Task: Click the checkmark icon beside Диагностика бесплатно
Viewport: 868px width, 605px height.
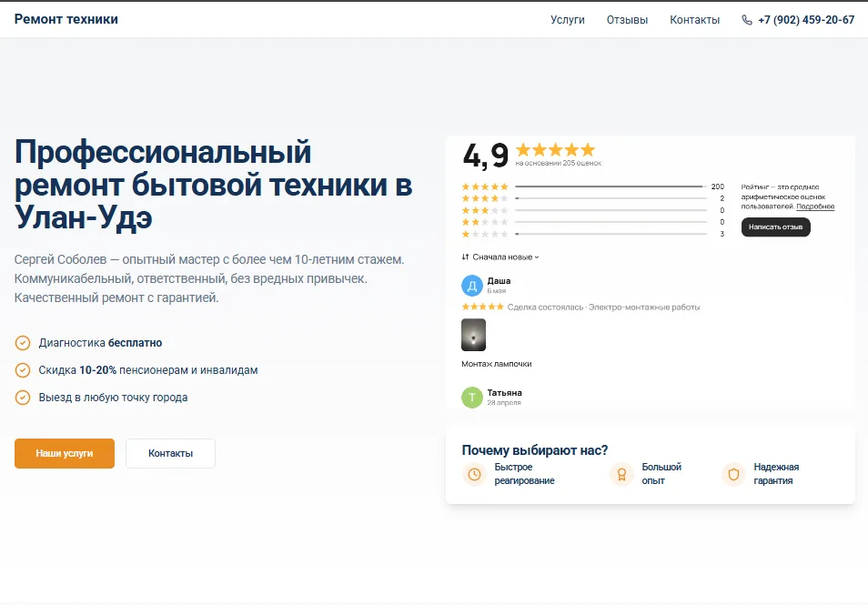Action: [x=23, y=343]
